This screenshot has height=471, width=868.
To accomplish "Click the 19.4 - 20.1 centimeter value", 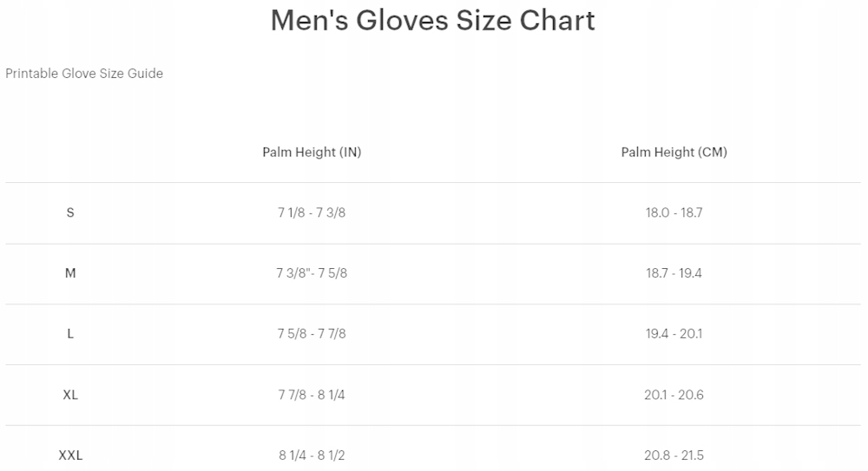I will click(674, 334).
